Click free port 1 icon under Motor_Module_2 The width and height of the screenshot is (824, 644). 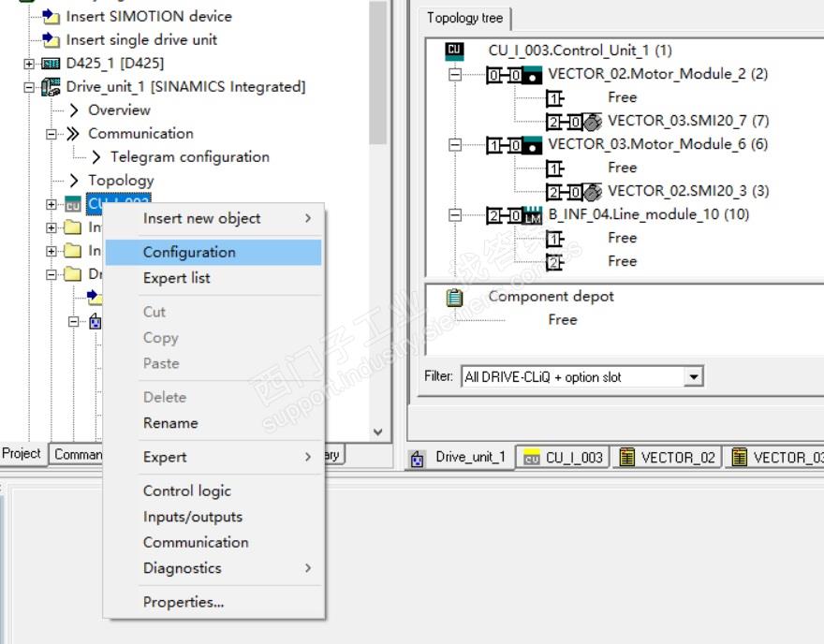554,98
